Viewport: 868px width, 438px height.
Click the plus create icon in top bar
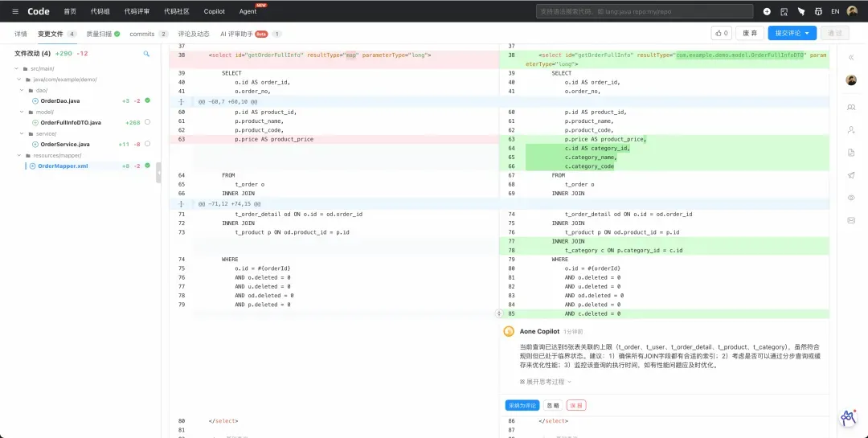(x=767, y=11)
